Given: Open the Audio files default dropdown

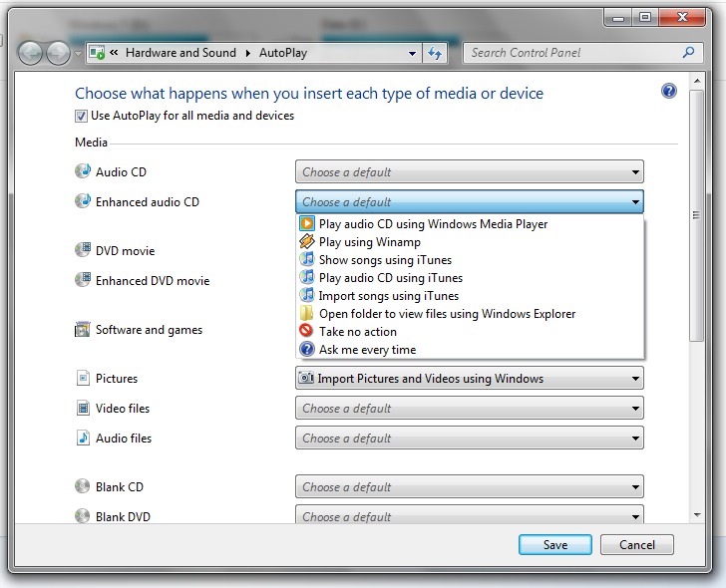Looking at the screenshot, I should click(469, 439).
